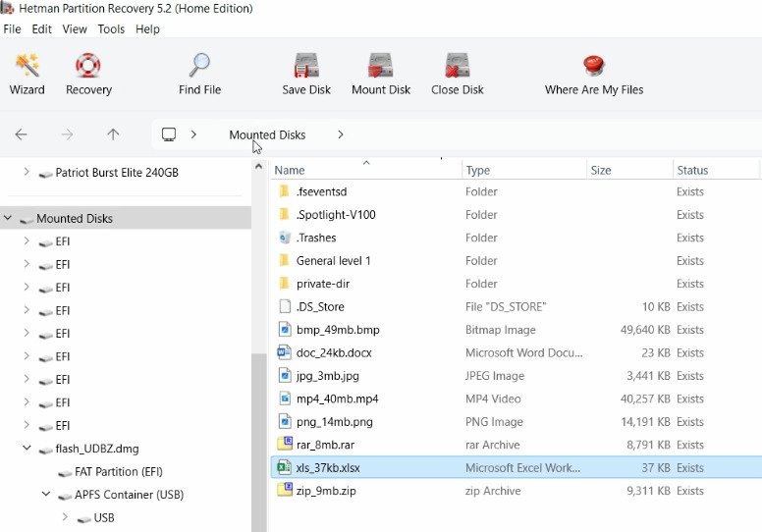Click chevron after Mounted Disks breadcrumb

coord(341,134)
